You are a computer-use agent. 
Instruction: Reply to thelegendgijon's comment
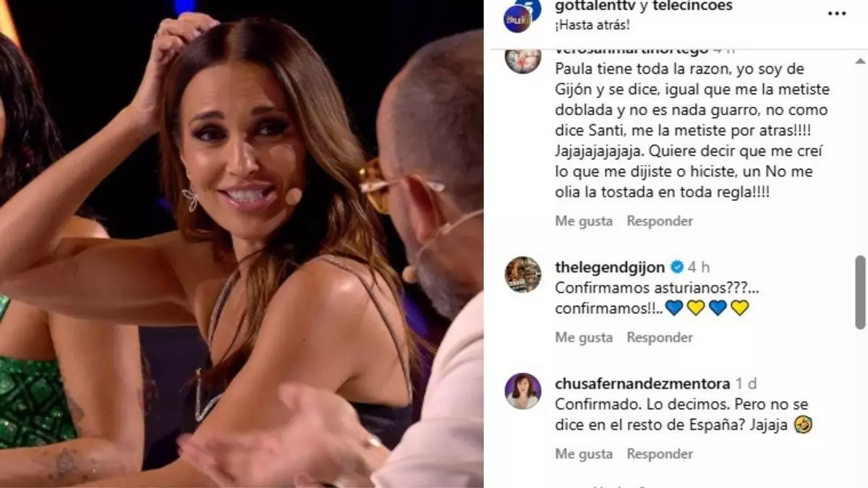660,338
